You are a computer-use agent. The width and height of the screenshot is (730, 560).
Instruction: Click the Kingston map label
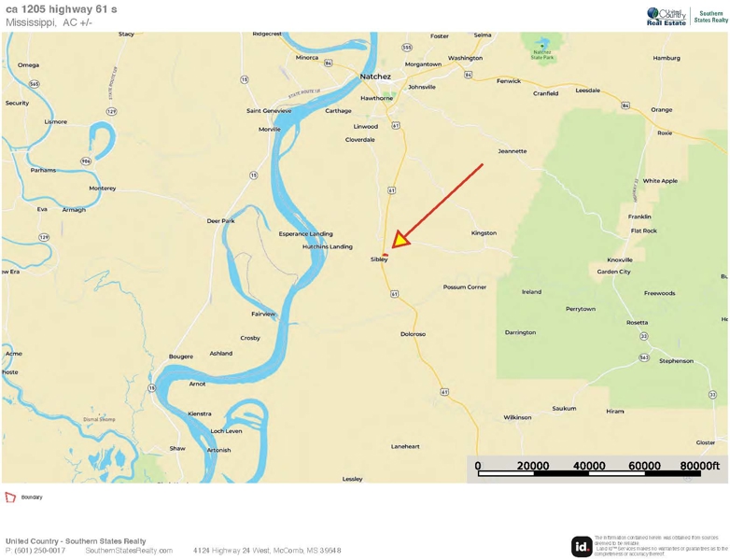(x=484, y=233)
